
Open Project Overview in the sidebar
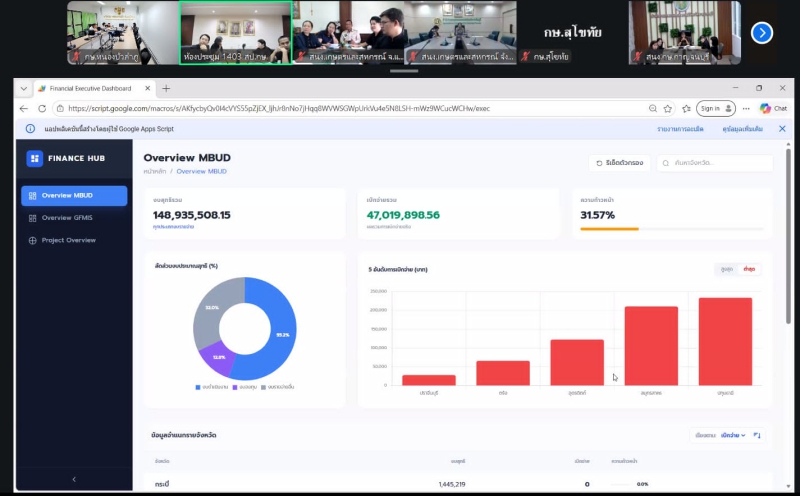tap(68, 240)
